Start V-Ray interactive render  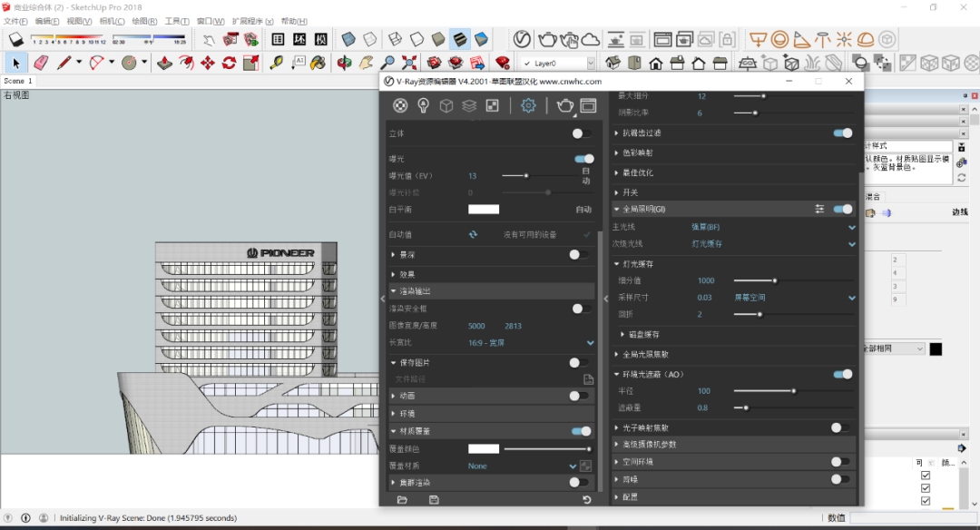(x=569, y=39)
